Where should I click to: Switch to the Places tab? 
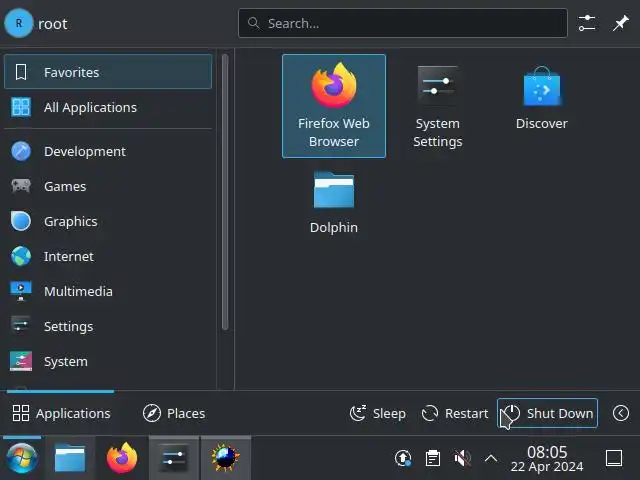tap(174, 413)
